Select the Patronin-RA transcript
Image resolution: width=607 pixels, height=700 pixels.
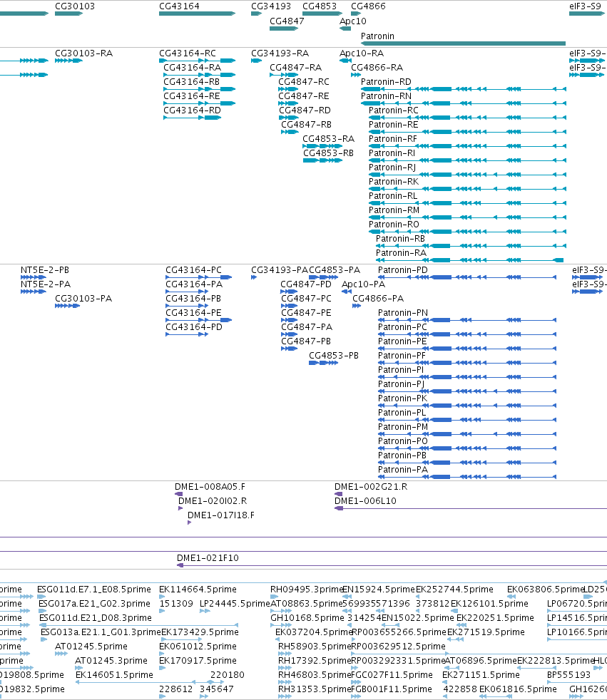pyautogui.click(x=469, y=260)
